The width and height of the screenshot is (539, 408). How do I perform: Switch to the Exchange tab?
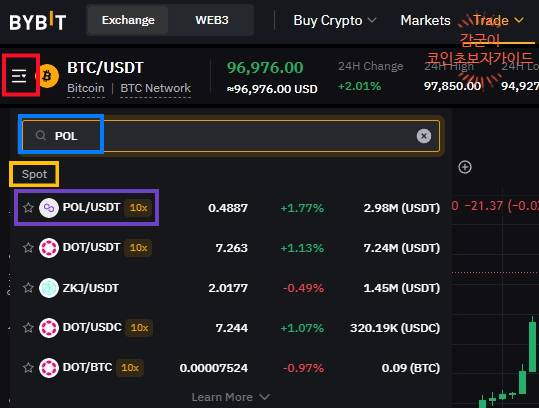click(128, 20)
